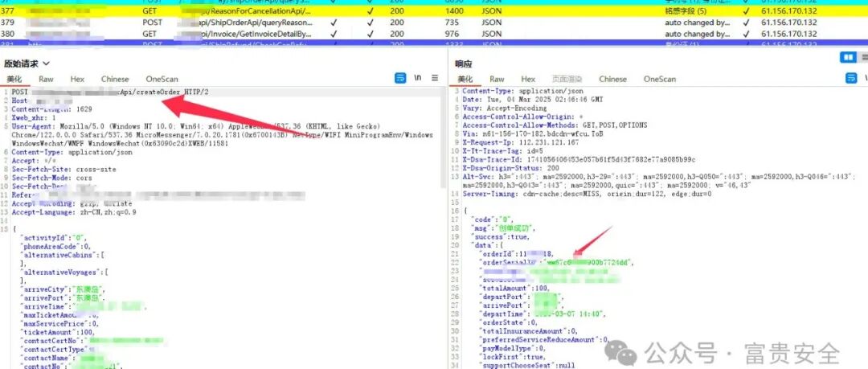Click Server-Timing cdn-cache header line
868x369 pixels.
pyautogui.click(x=586, y=194)
